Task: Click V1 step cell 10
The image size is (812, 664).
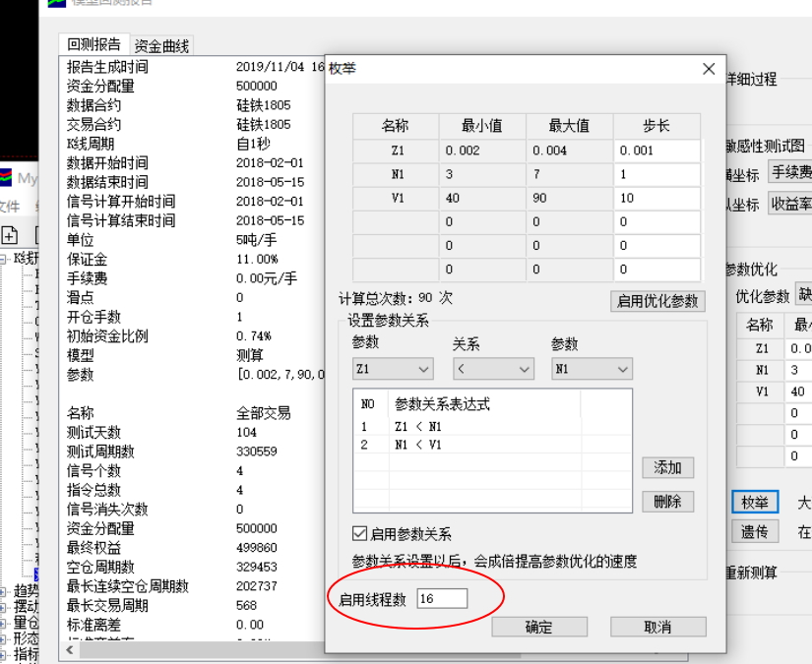Action: [656, 199]
